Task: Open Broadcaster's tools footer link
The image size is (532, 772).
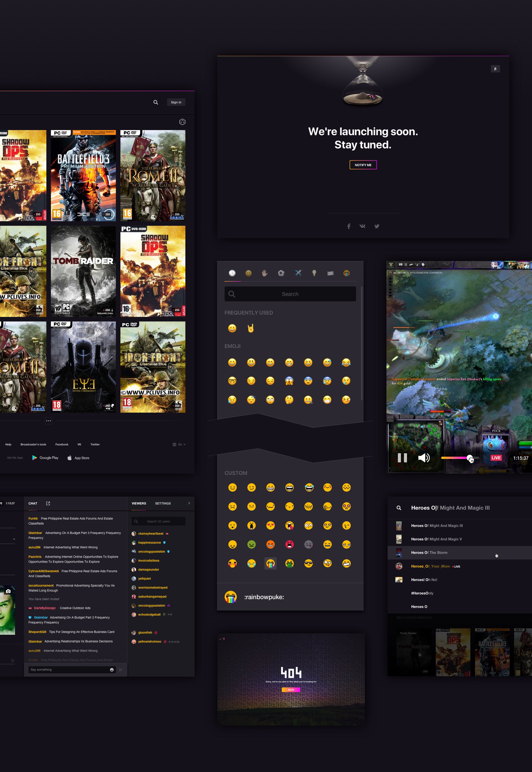Action: point(33,444)
